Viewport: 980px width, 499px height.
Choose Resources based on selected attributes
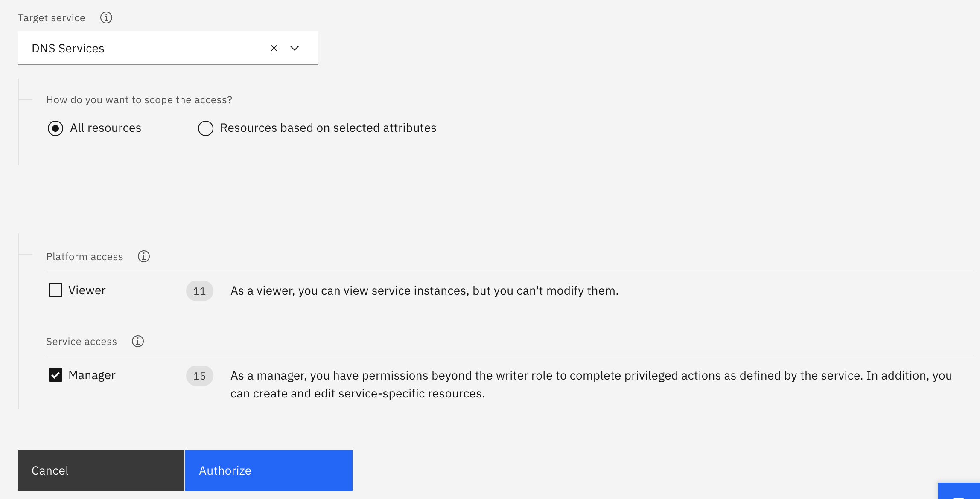pyautogui.click(x=206, y=128)
